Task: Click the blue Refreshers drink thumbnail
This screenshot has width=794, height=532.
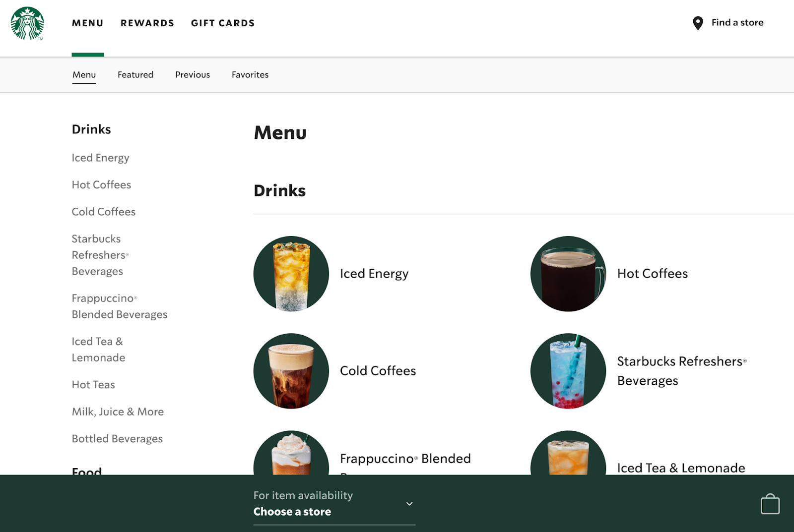Action: click(x=568, y=371)
